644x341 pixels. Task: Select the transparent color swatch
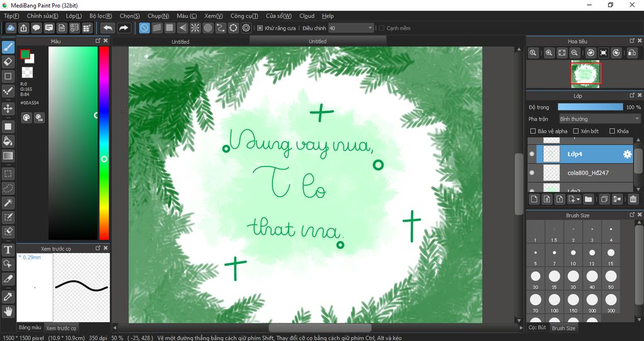click(27, 73)
